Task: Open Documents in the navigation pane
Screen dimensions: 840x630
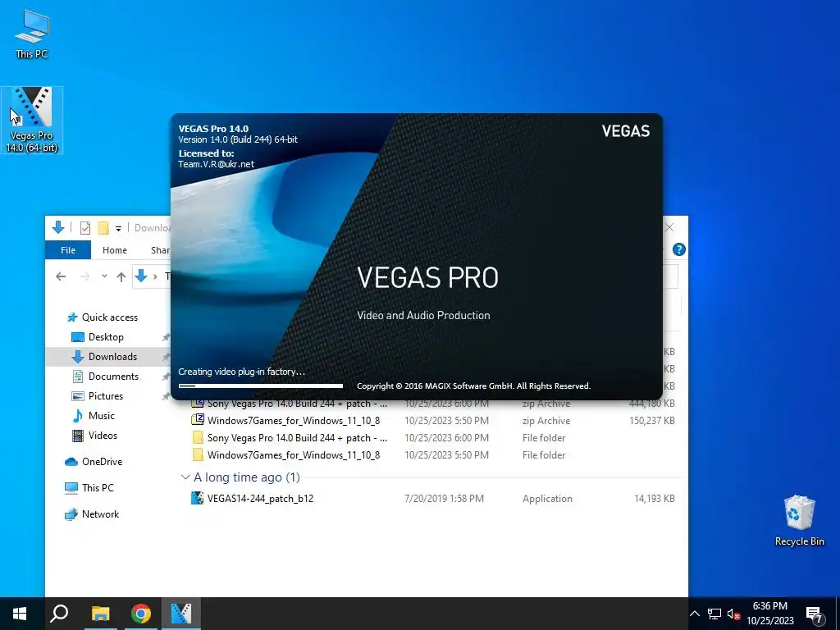Action: (x=106, y=377)
